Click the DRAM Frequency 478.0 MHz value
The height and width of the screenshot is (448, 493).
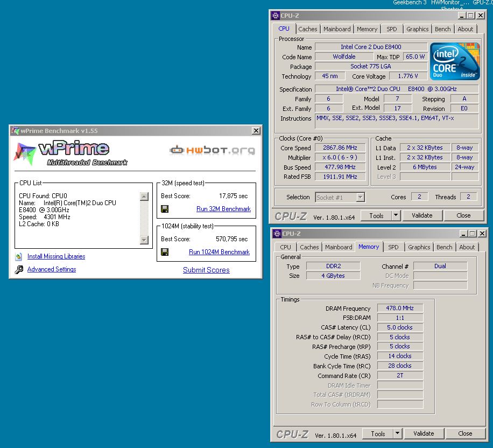pos(400,308)
